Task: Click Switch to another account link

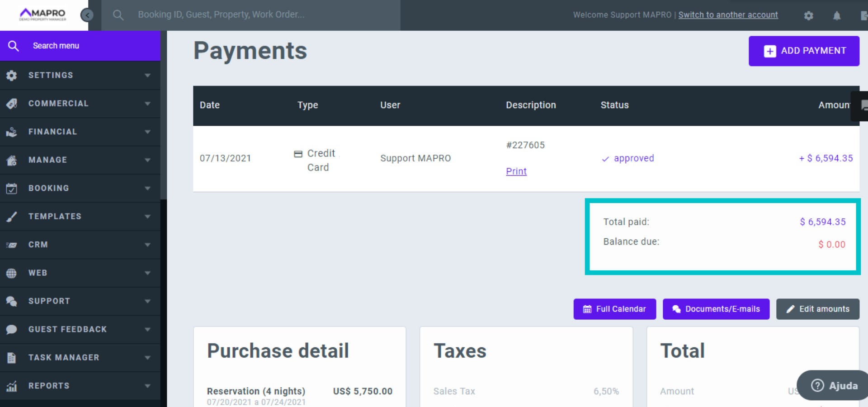Action: tap(728, 15)
